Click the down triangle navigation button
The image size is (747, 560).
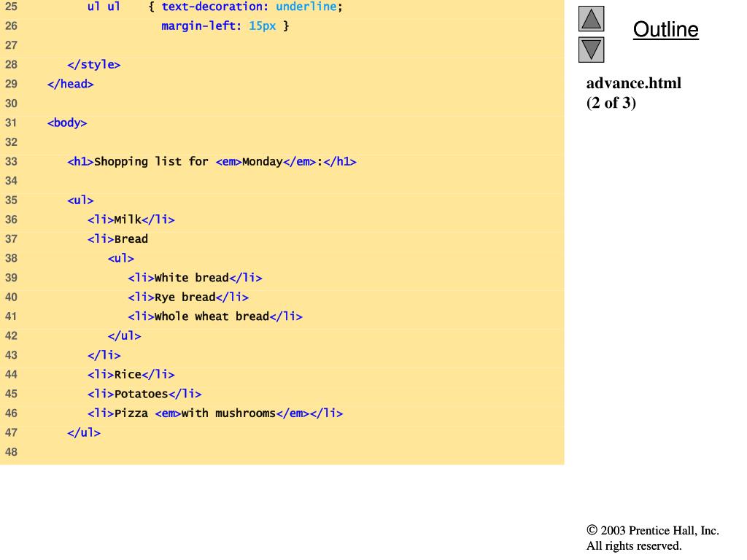coord(591,50)
